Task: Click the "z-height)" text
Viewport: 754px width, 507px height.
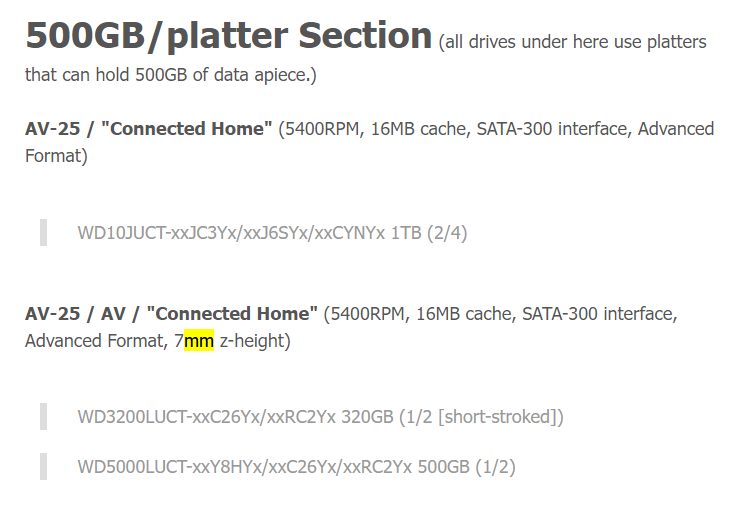Action: (255, 341)
